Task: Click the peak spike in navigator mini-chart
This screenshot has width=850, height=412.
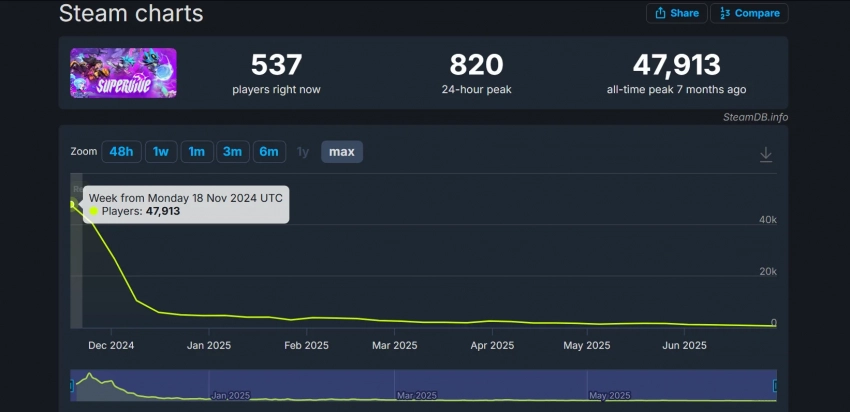Action: tap(90, 376)
